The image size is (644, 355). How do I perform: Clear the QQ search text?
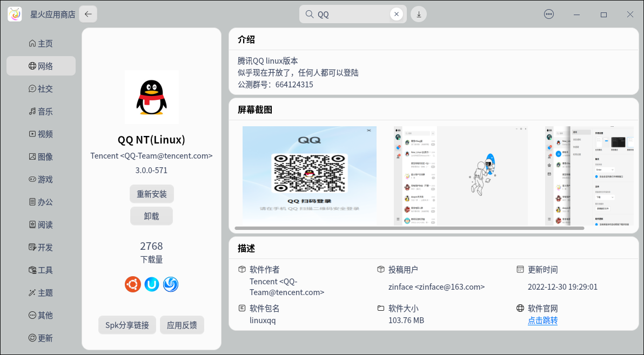click(397, 15)
